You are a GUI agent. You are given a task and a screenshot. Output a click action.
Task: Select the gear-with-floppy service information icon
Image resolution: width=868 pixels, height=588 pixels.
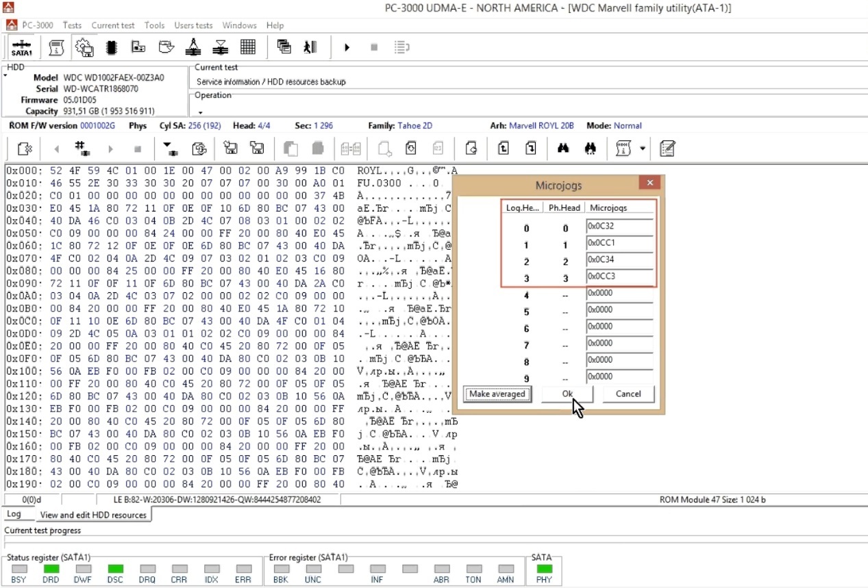coord(84,47)
